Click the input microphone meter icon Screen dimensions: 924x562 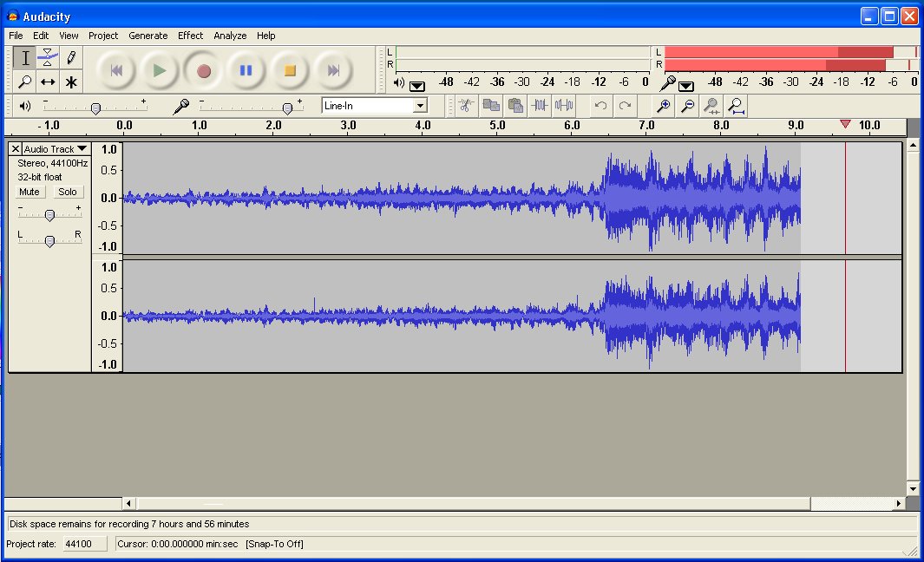[667, 82]
